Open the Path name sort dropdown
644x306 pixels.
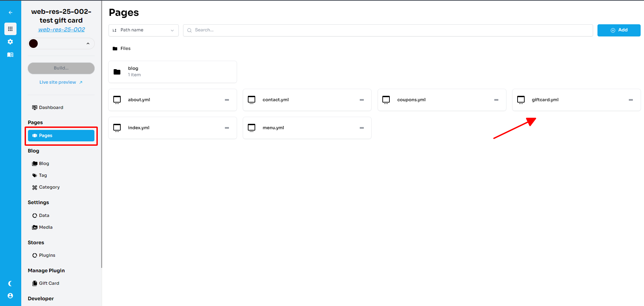click(143, 30)
